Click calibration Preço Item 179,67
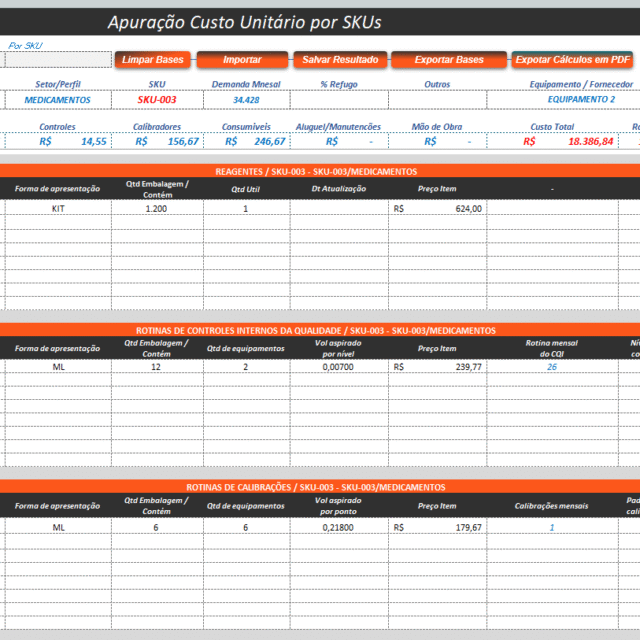This screenshot has height=640, width=640. click(x=438, y=527)
